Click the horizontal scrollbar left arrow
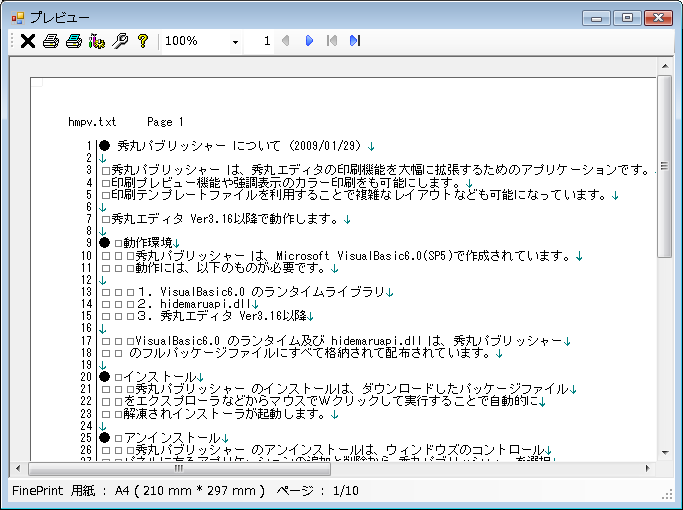683x510 pixels. coord(19,468)
